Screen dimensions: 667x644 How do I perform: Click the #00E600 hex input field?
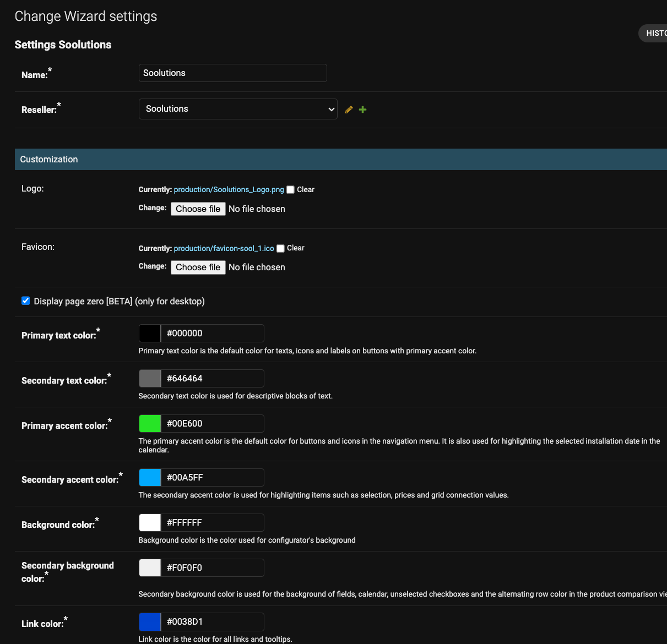tap(213, 424)
